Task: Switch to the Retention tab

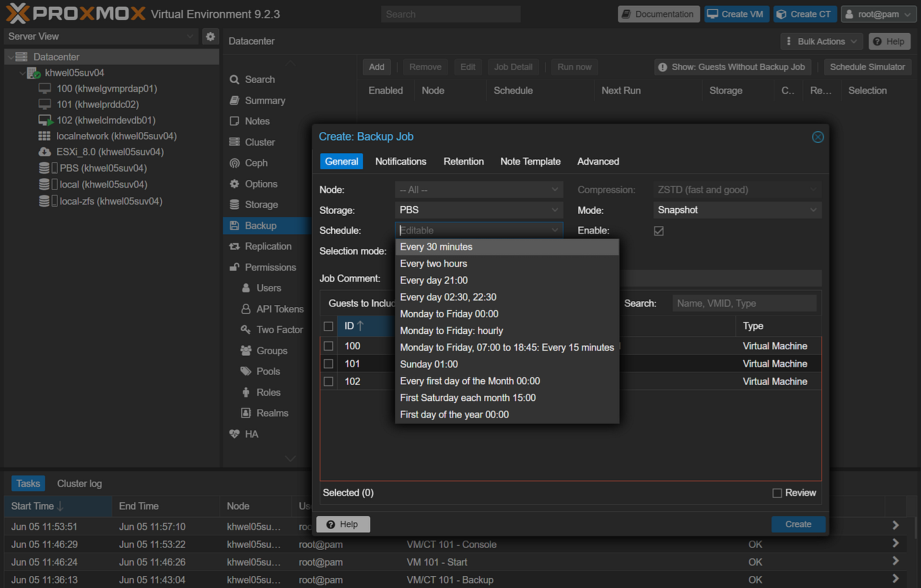Action: point(464,162)
